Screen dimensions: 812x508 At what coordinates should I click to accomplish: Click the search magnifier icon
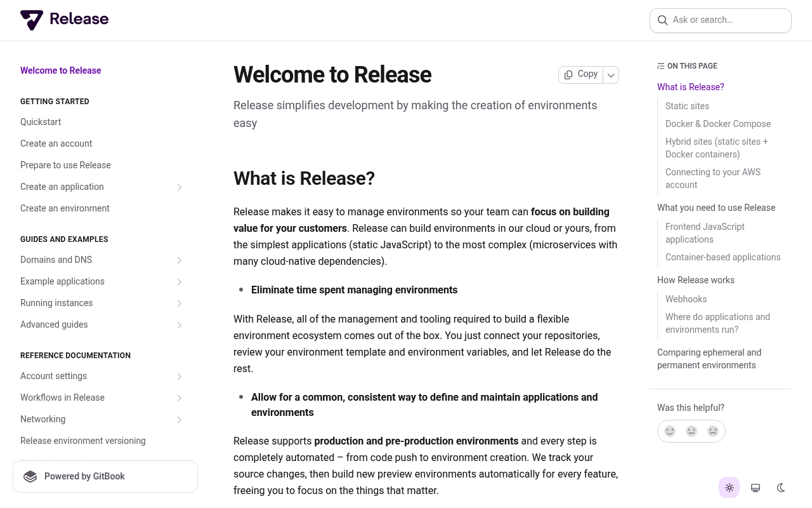662,20
